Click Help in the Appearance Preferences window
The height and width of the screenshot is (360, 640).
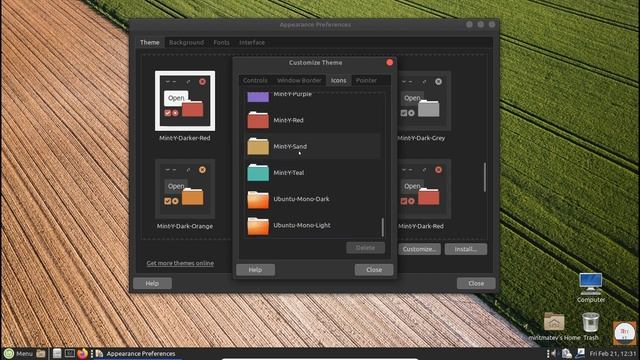pyautogui.click(x=152, y=283)
